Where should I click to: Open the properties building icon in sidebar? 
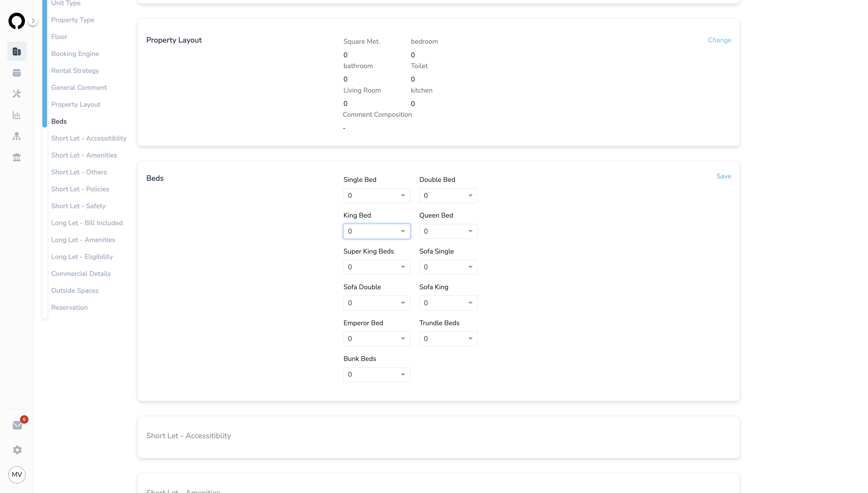[17, 51]
